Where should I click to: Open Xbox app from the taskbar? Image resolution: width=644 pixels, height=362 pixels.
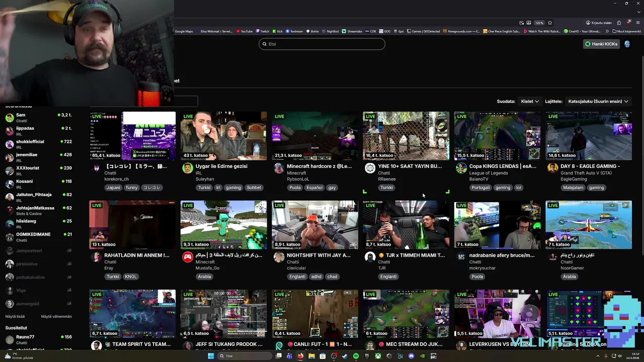378,356
